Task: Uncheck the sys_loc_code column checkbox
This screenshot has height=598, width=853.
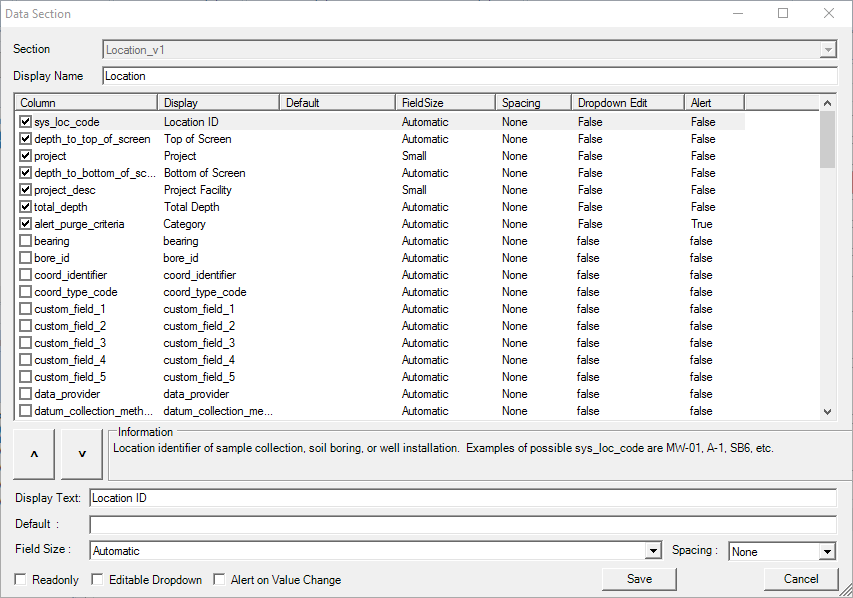Action: point(26,122)
